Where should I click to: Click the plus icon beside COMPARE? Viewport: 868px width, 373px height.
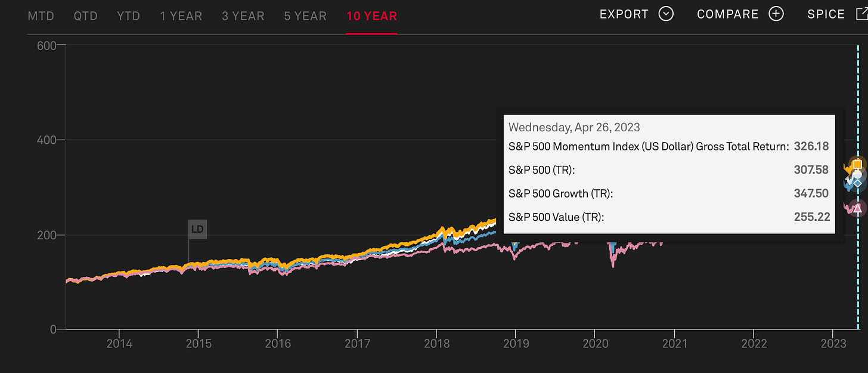776,14
